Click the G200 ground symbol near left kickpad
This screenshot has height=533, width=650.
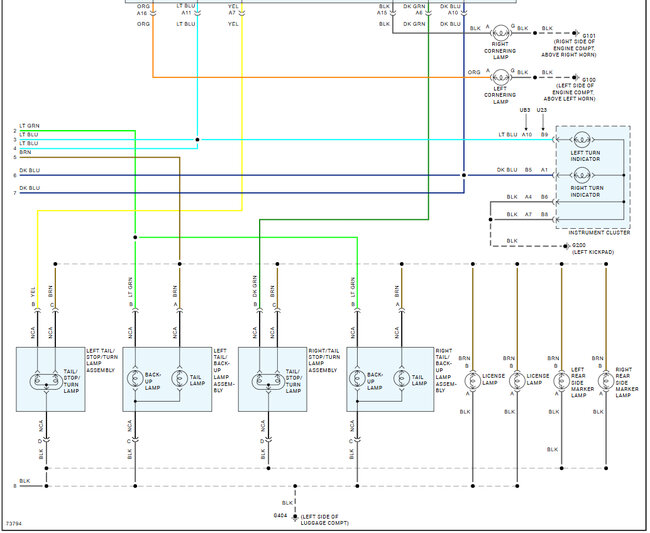coord(566,246)
